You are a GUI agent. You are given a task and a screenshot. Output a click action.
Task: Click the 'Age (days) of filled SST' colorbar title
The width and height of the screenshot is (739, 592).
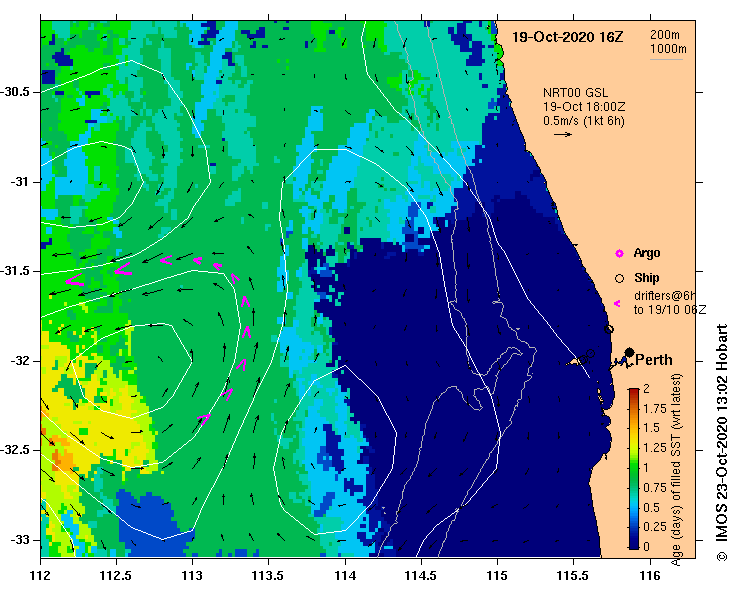[x=676, y=470]
